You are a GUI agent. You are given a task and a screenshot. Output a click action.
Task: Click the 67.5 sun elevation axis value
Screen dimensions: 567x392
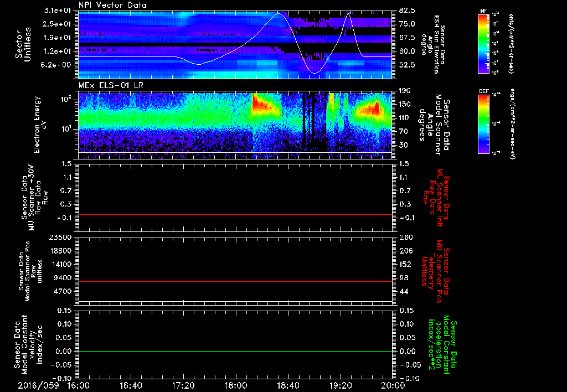pos(407,38)
